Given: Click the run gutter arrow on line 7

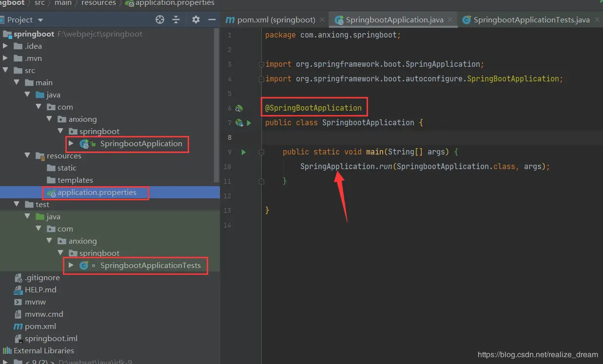Looking at the screenshot, I should [x=249, y=123].
